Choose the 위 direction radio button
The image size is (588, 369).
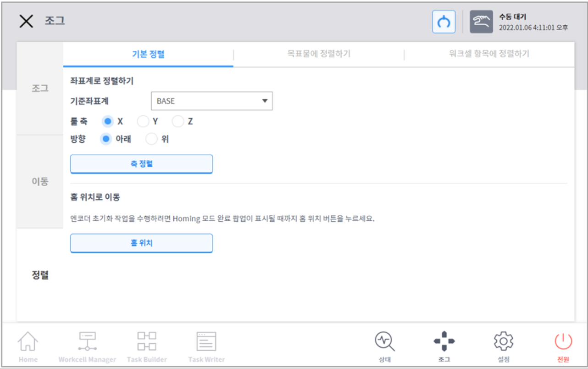pyautogui.click(x=151, y=139)
